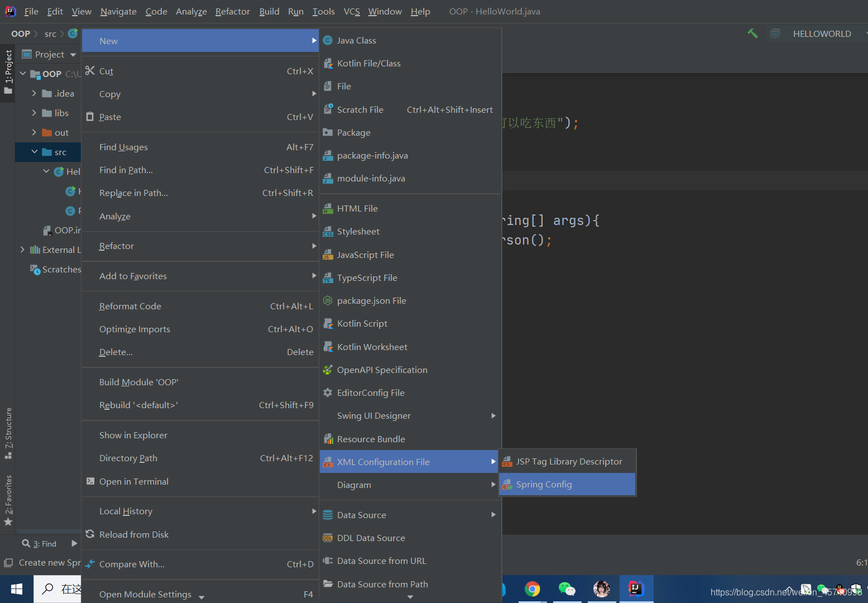Collapse the src folder tree node
Viewport: 868px width, 603px height.
tap(35, 152)
